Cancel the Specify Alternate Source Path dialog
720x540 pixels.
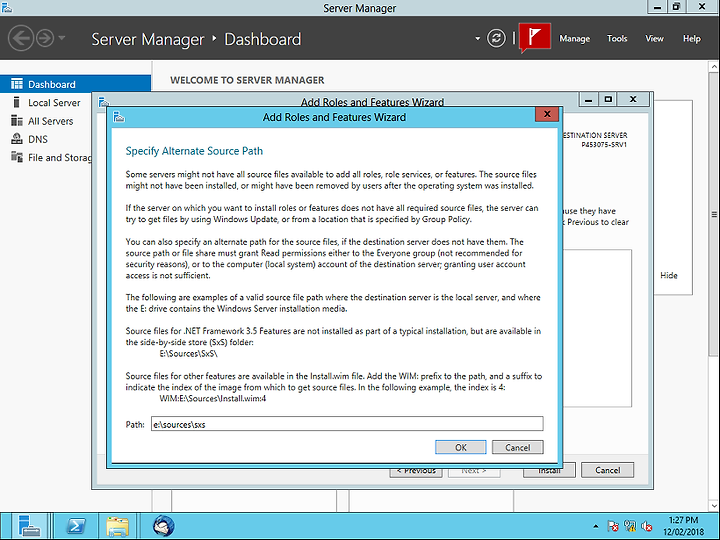click(518, 447)
